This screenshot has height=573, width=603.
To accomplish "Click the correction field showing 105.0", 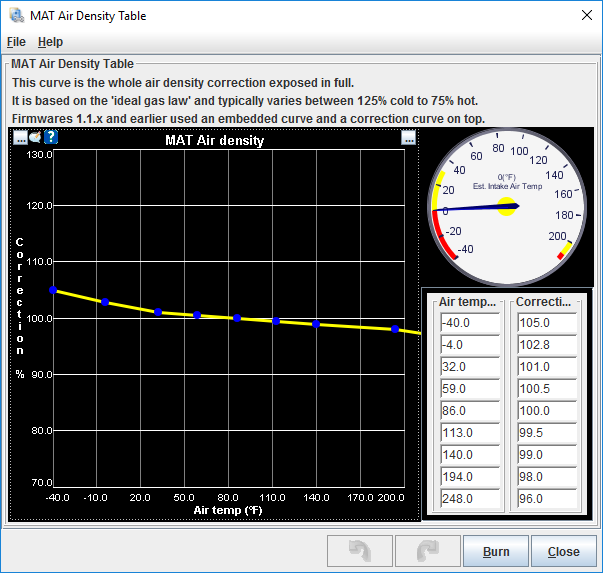I will click(545, 322).
